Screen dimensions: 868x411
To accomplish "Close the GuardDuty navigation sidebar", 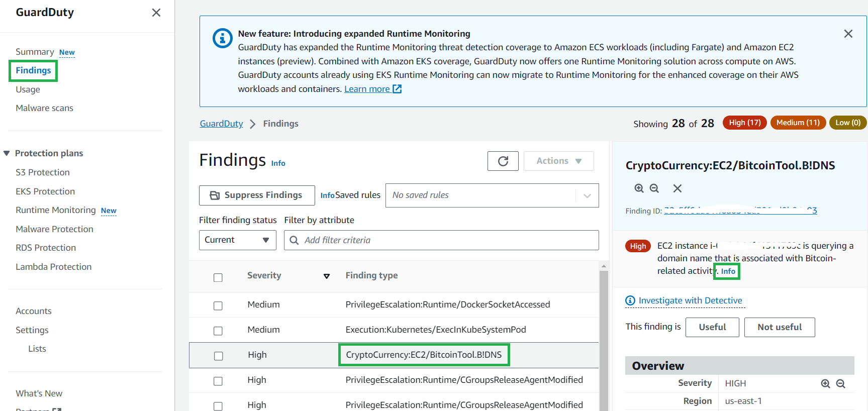I will point(156,13).
